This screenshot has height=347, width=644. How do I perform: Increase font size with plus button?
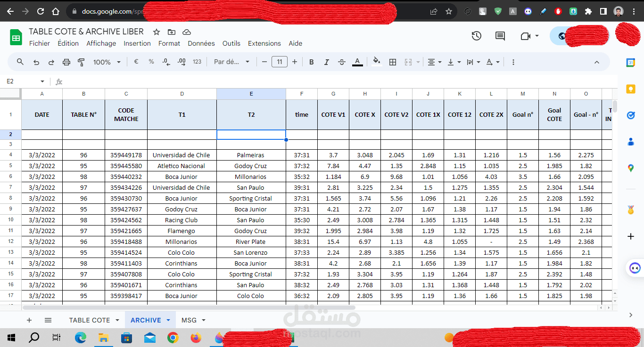pos(295,62)
